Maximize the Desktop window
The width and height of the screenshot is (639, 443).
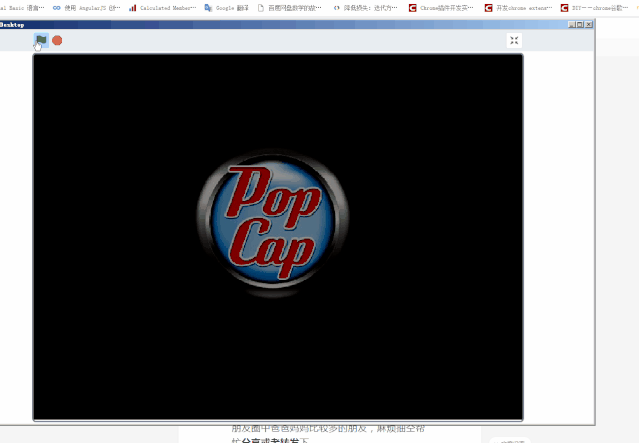(580, 24)
